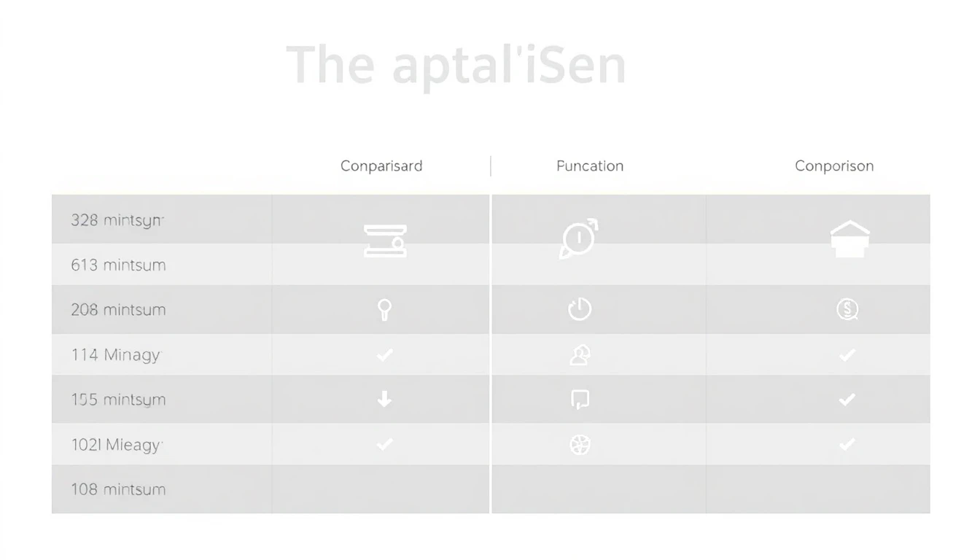The image size is (980, 560).
Task: Click the house icon under Conporison
Action: click(849, 240)
